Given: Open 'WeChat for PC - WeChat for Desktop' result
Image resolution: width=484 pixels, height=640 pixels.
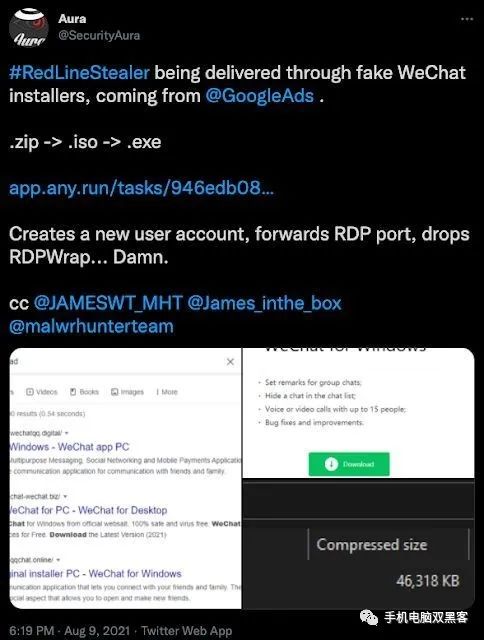Looking at the screenshot, I should tap(88, 510).
